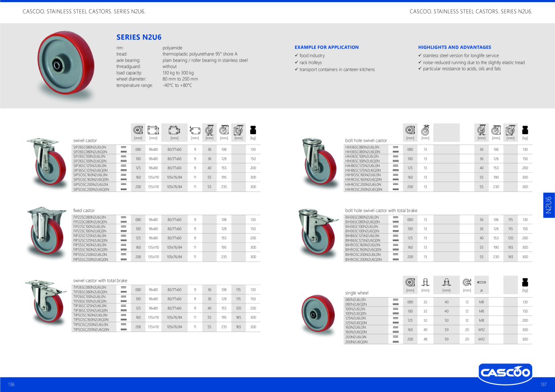This screenshot has width=555, height=392.
Task: Click page number 137
Action: point(544,385)
